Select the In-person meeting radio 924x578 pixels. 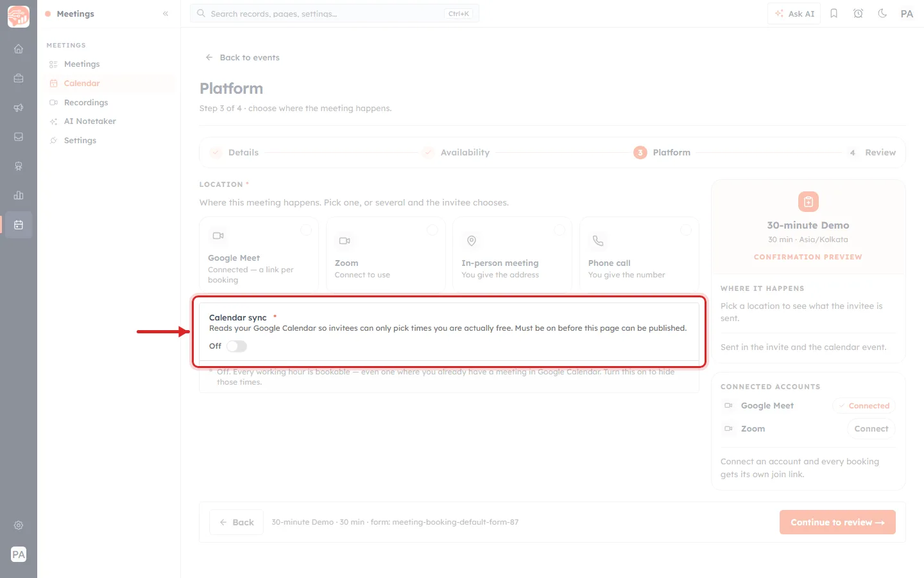(x=560, y=230)
